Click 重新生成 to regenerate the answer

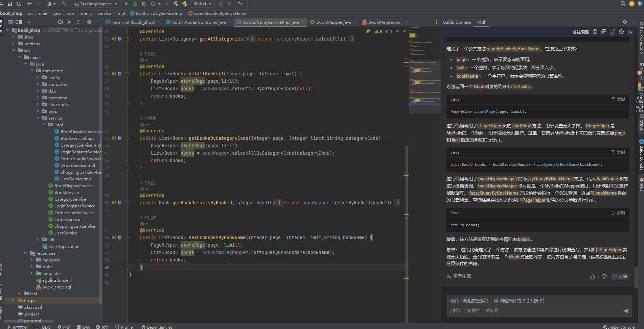459,276
